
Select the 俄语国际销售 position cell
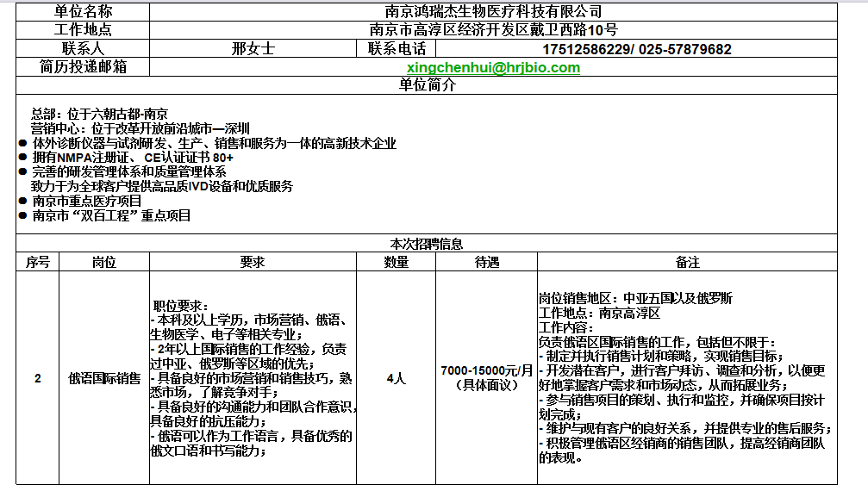point(103,378)
